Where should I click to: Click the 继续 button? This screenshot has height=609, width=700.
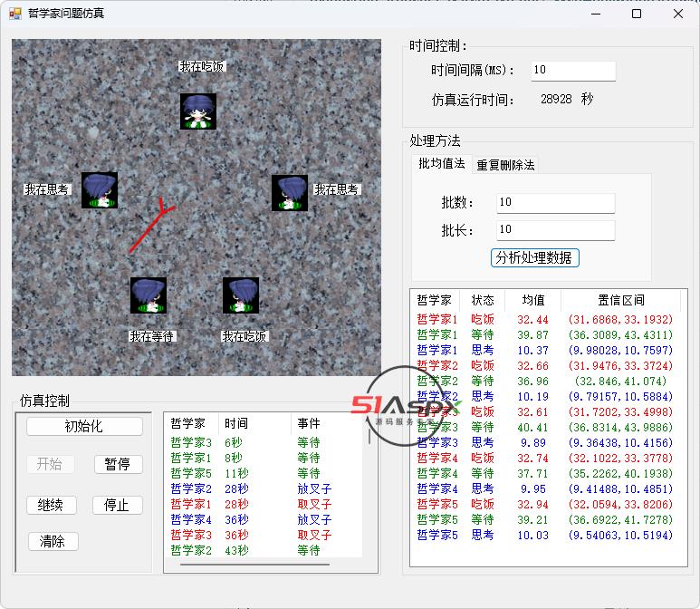pos(51,505)
